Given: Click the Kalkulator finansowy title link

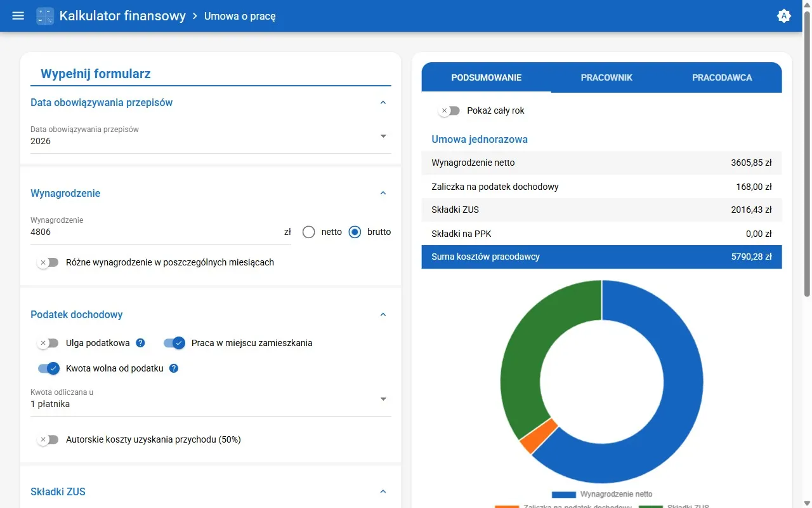Looking at the screenshot, I should (x=122, y=16).
